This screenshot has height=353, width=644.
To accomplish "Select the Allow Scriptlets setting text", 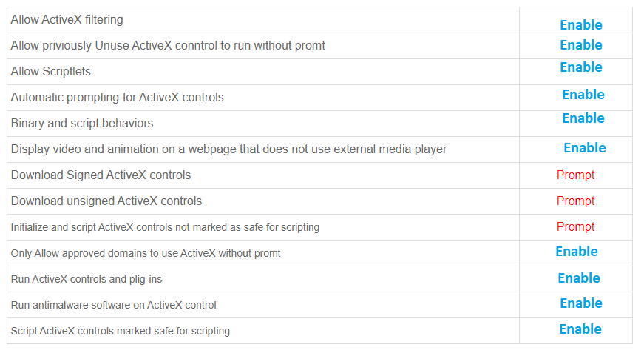I will [50, 72].
